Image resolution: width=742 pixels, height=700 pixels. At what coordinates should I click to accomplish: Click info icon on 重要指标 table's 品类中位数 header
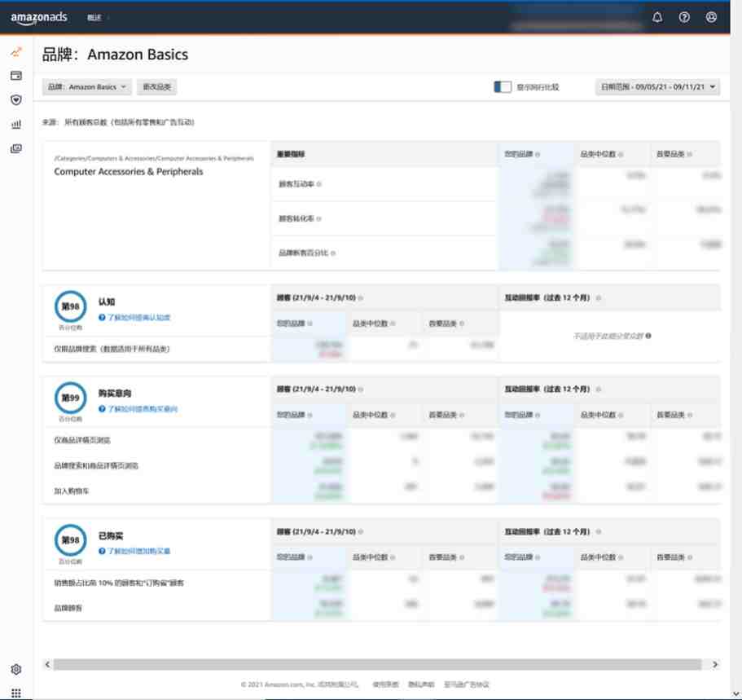[x=621, y=154]
